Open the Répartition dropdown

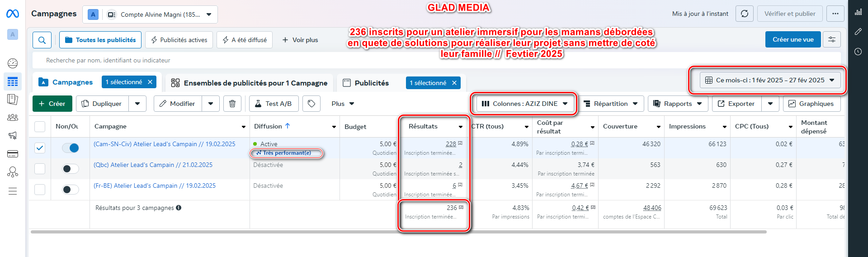pos(610,104)
